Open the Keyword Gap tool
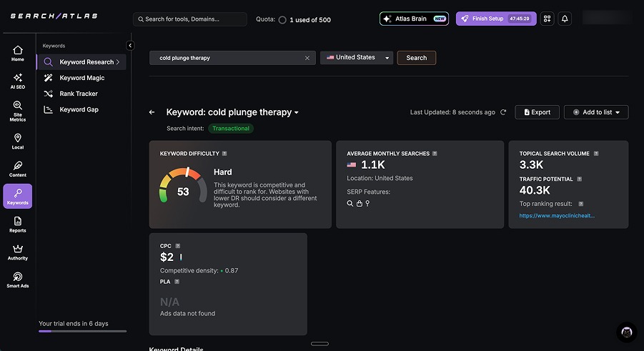The width and height of the screenshot is (644, 351). pyautogui.click(x=81, y=109)
